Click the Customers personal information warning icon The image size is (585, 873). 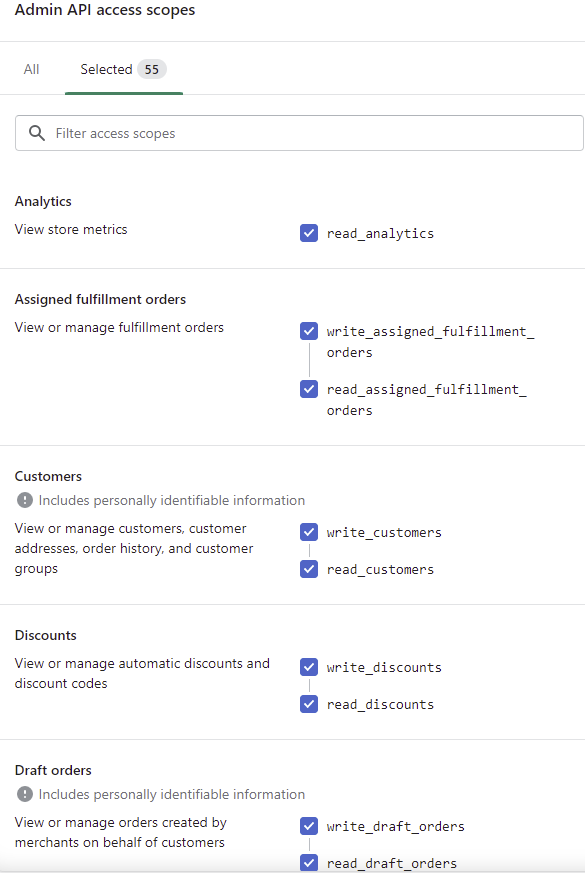(x=24, y=500)
